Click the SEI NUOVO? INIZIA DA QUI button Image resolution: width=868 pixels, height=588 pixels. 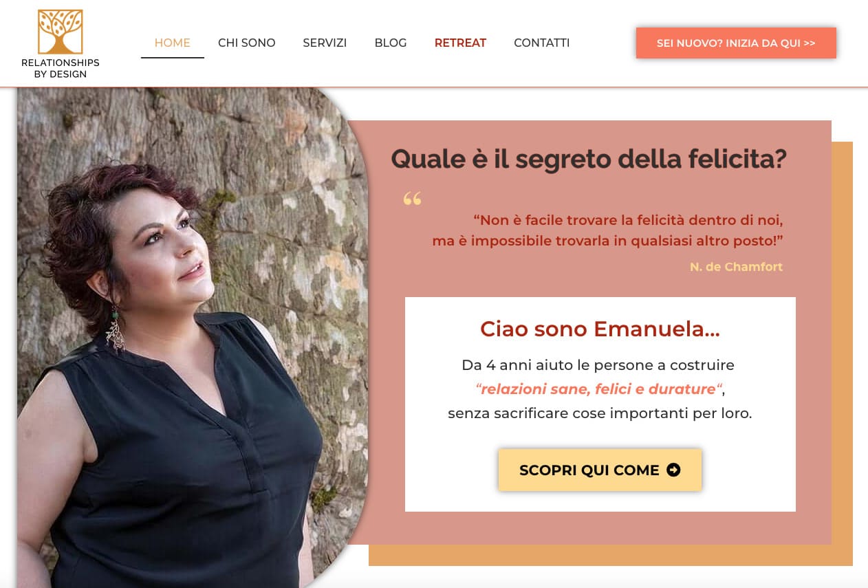[736, 43]
